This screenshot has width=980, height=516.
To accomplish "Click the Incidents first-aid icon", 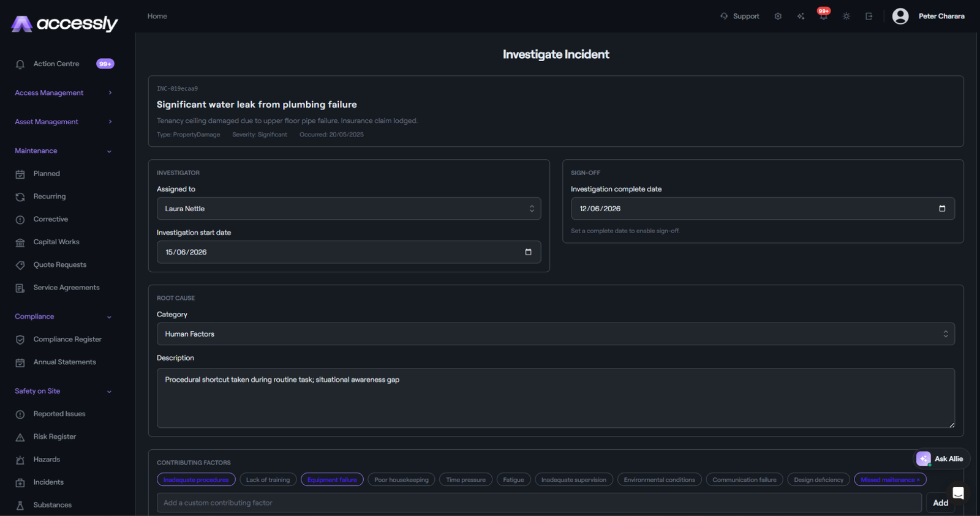I will tap(20, 482).
